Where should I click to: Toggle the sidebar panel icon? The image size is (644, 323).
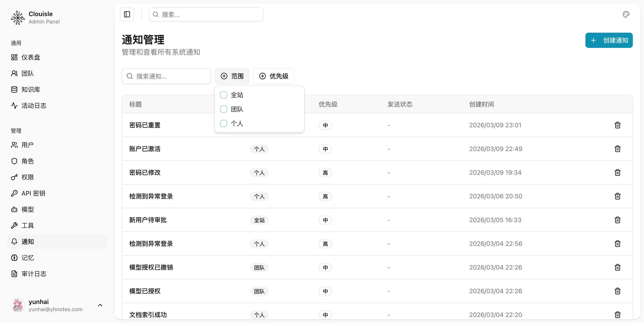tap(127, 15)
